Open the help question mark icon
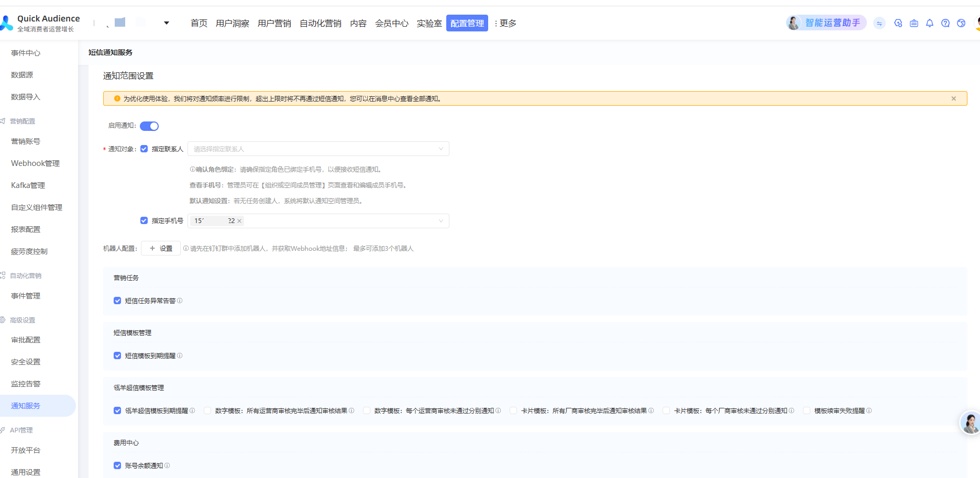980x478 pixels. (945, 23)
